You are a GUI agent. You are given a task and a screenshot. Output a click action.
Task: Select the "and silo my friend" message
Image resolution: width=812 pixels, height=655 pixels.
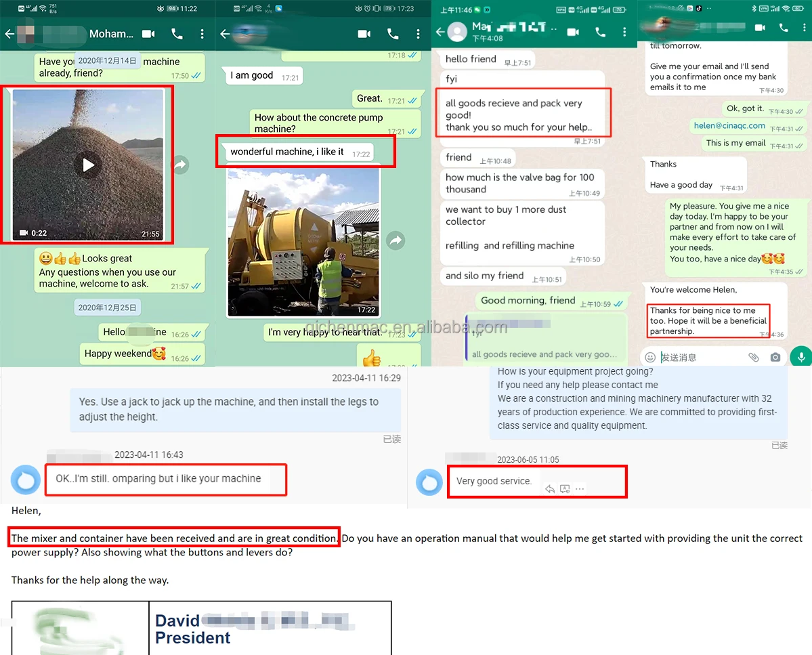503,276
